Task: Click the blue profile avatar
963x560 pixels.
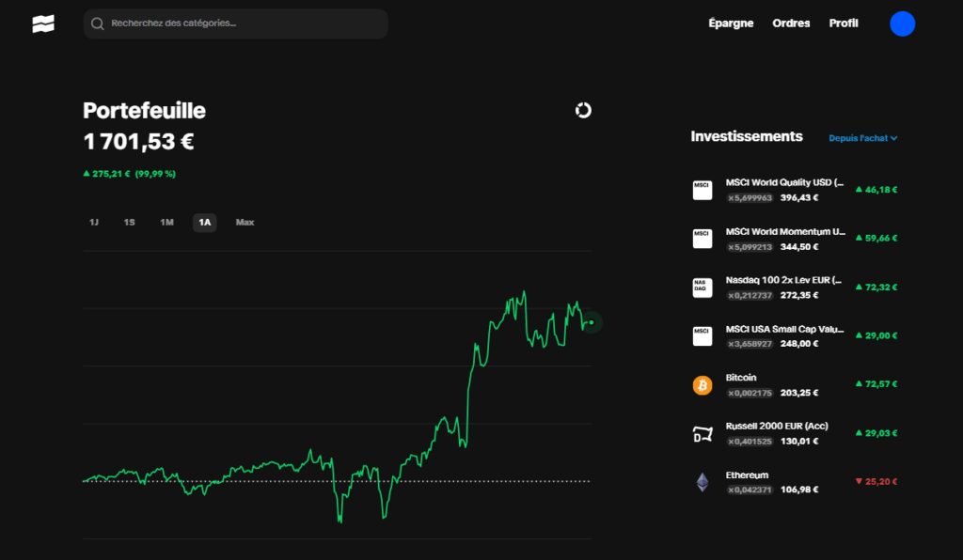Action: click(x=902, y=23)
